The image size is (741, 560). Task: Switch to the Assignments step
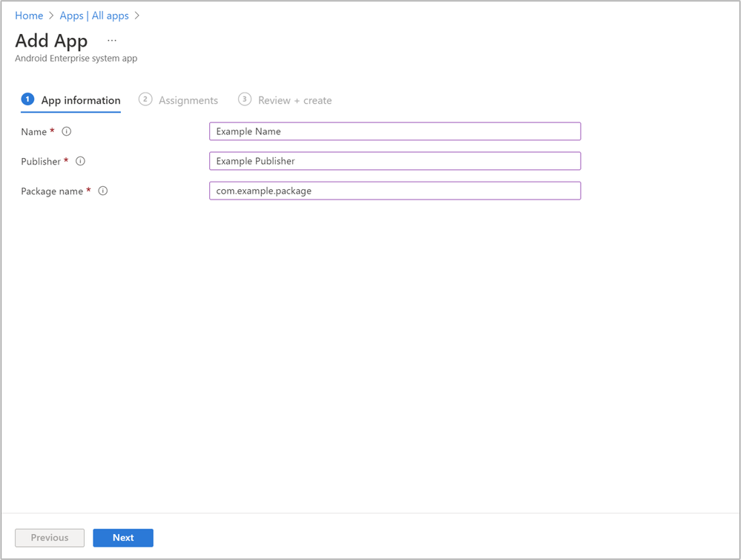[x=178, y=100]
